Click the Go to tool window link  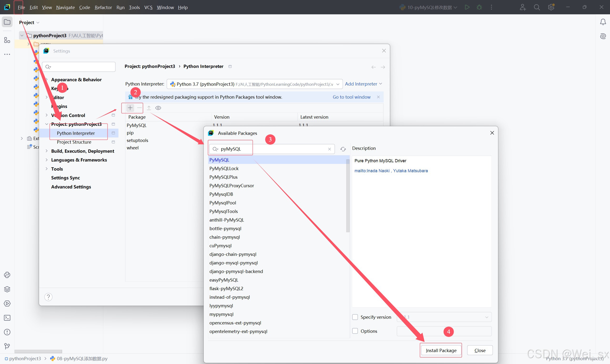(351, 97)
